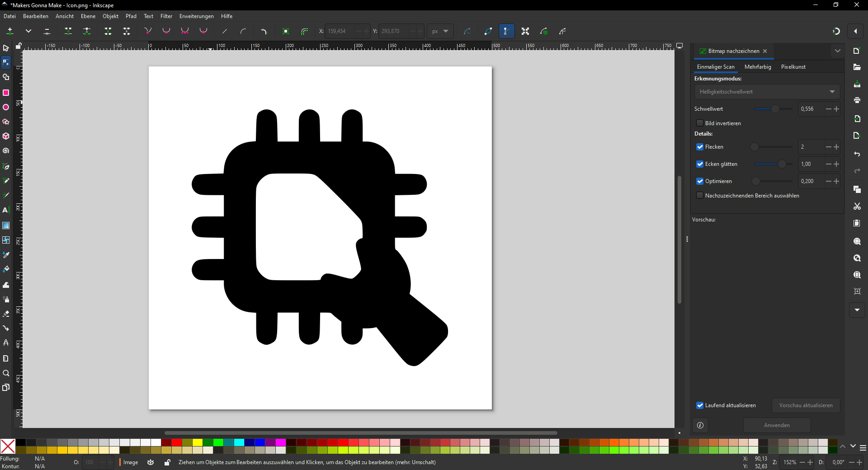The image size is (868, 470).
Task: Switch to the Mehrfarbig tab
Action: pyautogui.click(x=758, y=67)
